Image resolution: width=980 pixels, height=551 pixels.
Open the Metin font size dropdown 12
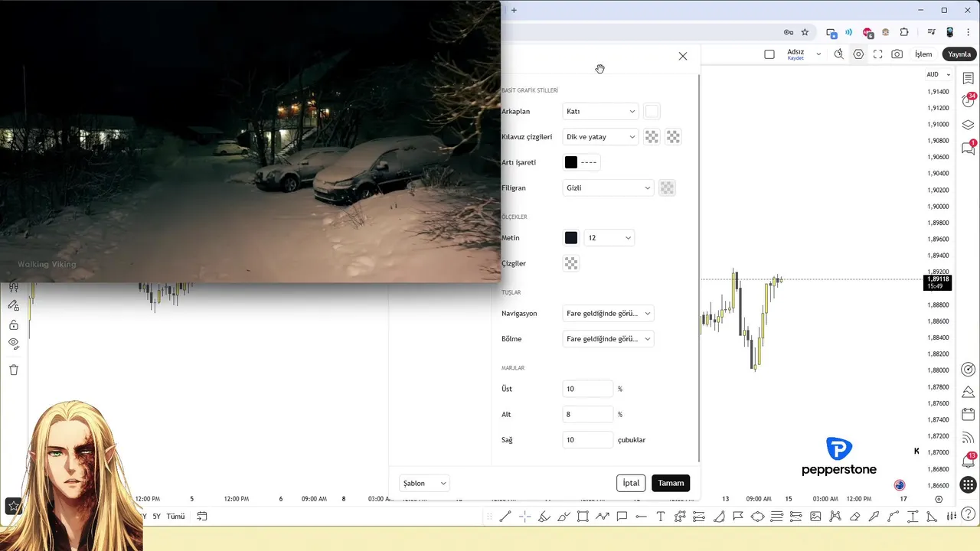[x=609, y=238]
